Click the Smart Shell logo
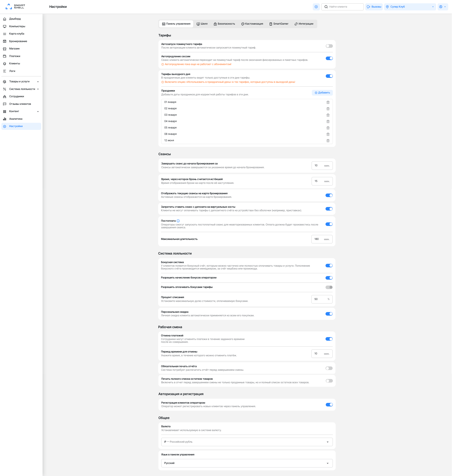This screenshot has height=476, width=452. [15, 7]
